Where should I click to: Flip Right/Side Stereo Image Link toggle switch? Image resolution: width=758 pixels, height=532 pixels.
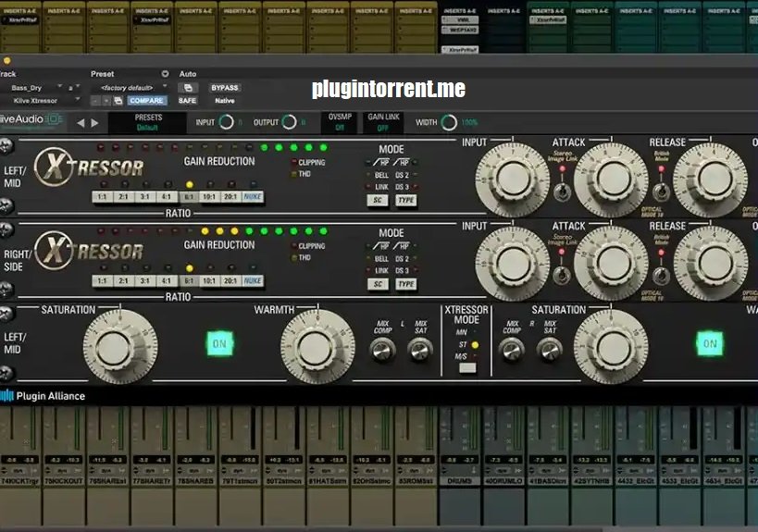[x=562, y=275]
